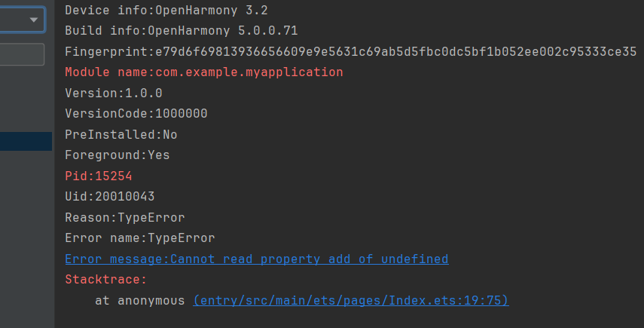Click the Version:1.0.0 line
This screenshot has height=328, width=644.
pos(113,93)
